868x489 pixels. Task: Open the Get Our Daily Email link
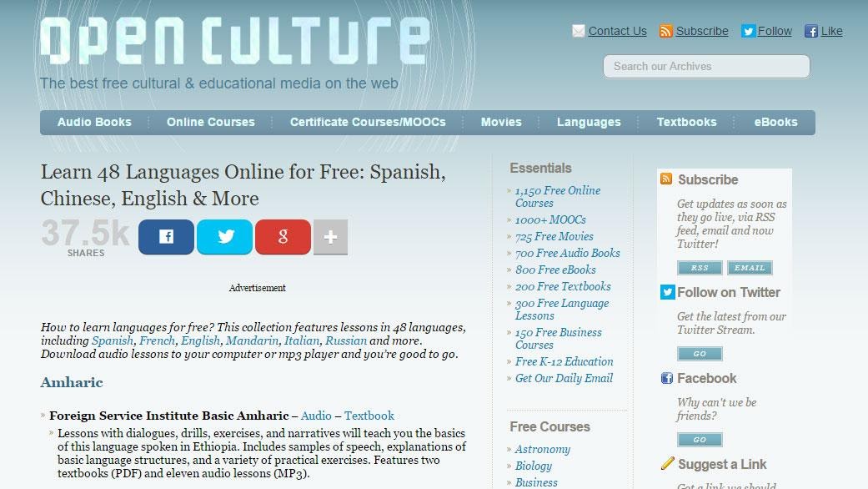[x=564, y=378]
